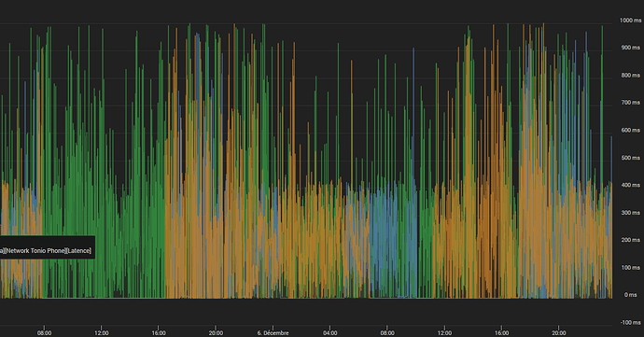Select the 20:00 label before 6. Décembre
The image size is (644, 337).
pyautogui.click(x=216, y=333)
